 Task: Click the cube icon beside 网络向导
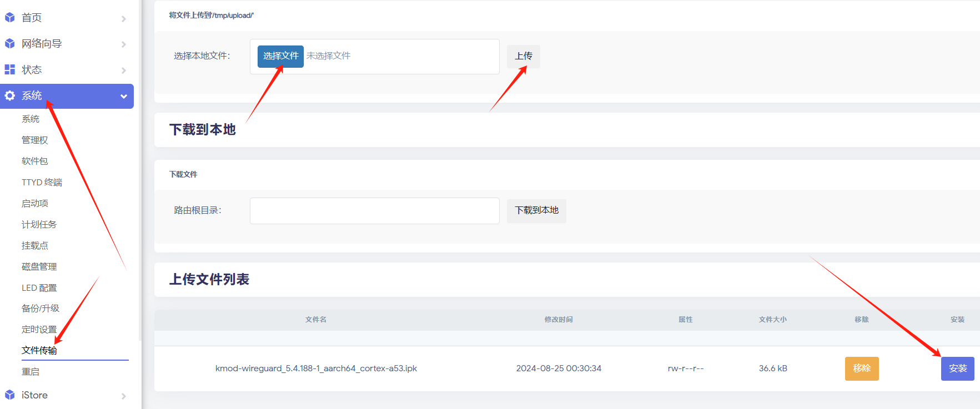point(10,44)
